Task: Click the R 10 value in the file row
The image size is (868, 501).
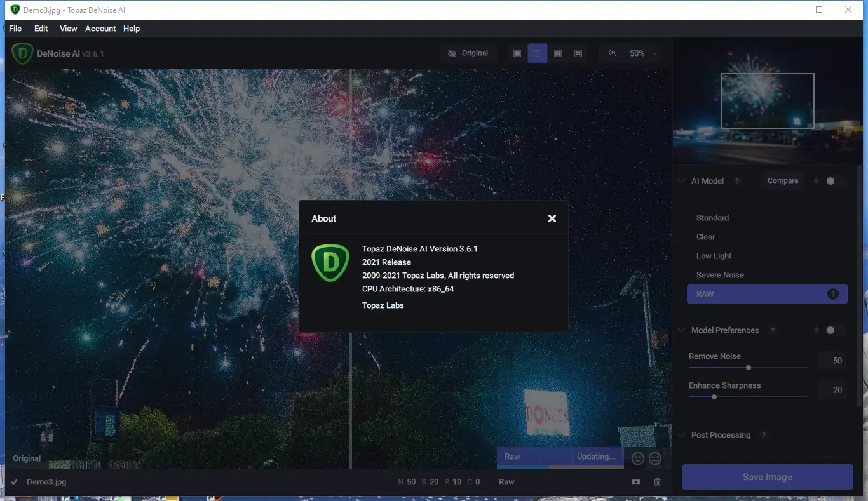Action: [x=452, y=482]
